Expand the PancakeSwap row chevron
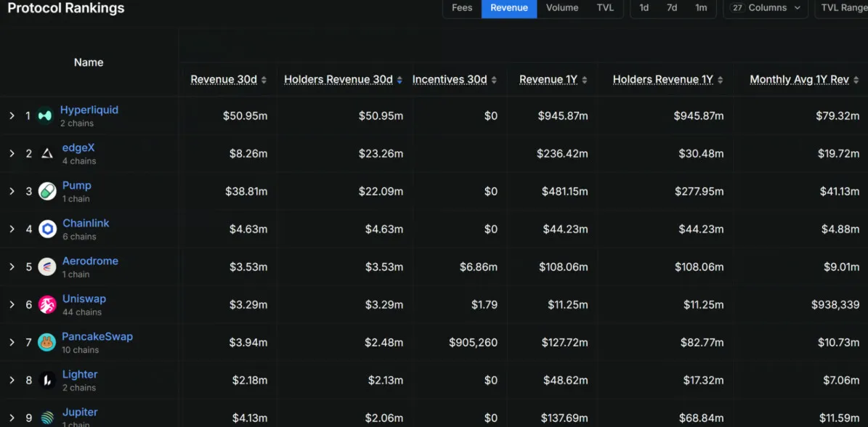 pyautogui.click(x=12, y=342)
